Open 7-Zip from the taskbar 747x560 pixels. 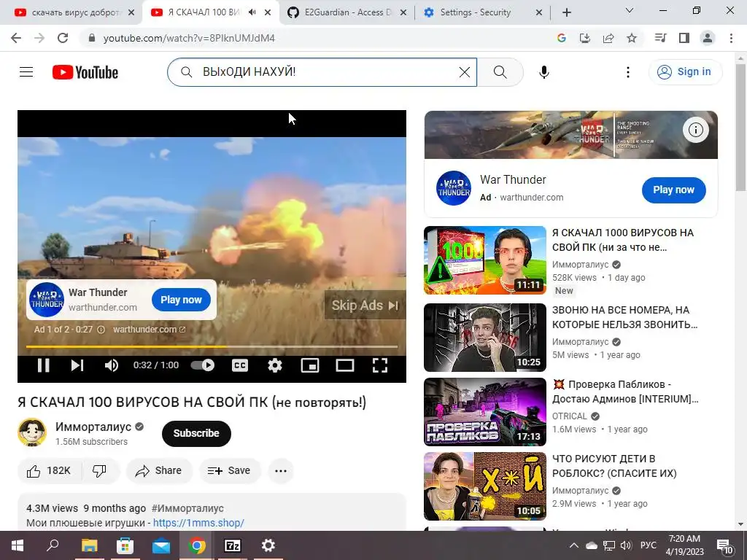pos(233,545)
